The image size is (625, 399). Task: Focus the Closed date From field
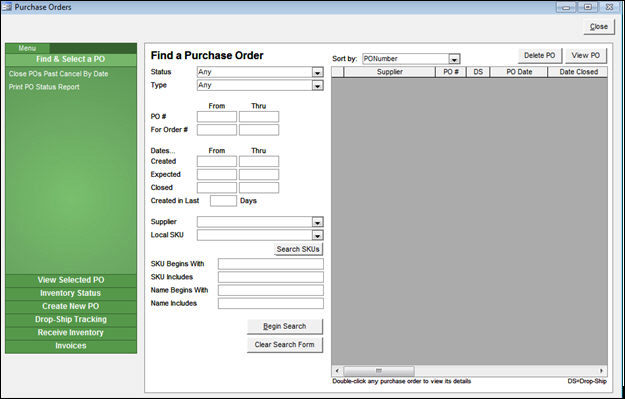pyautogui.click(x=217, y=188)
